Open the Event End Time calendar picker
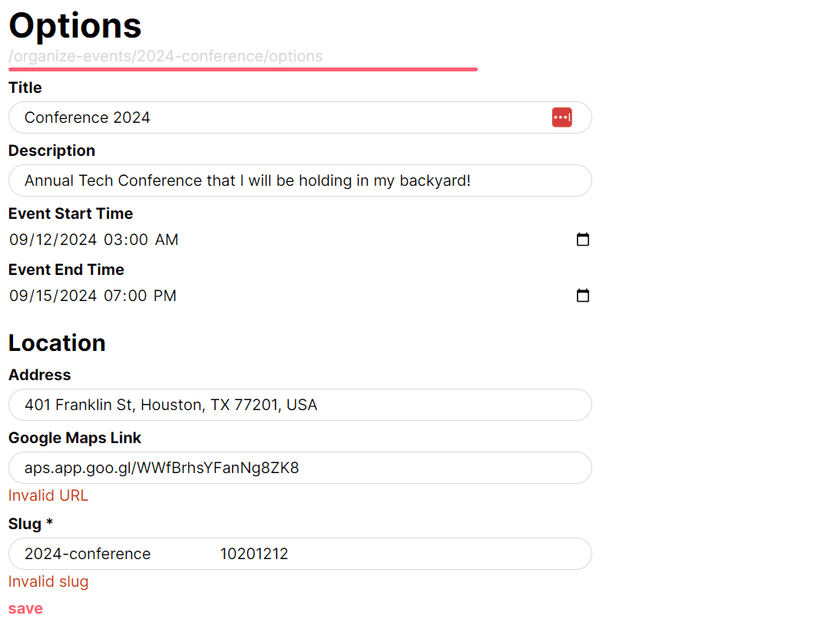 [x=583, y=296]
